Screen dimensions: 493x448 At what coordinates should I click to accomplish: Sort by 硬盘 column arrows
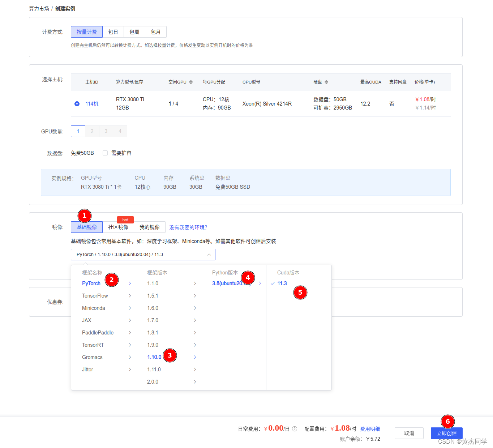[326, 82]
